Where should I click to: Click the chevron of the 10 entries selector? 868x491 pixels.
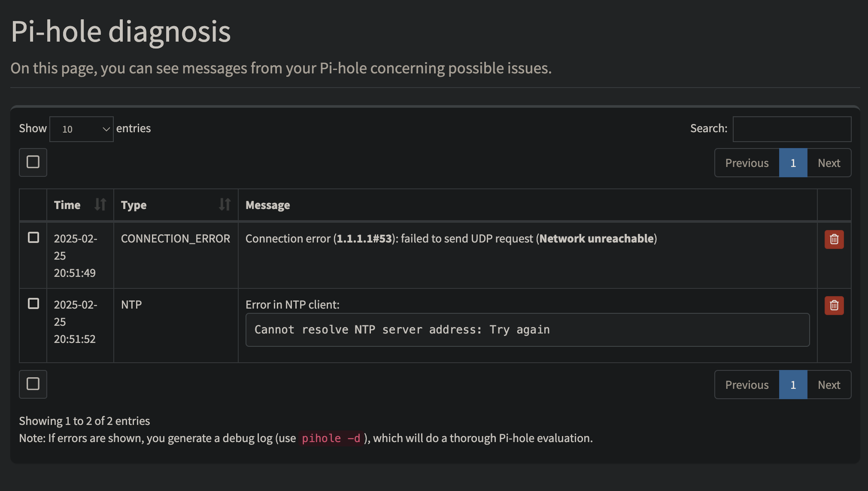(x=106, y=129)
